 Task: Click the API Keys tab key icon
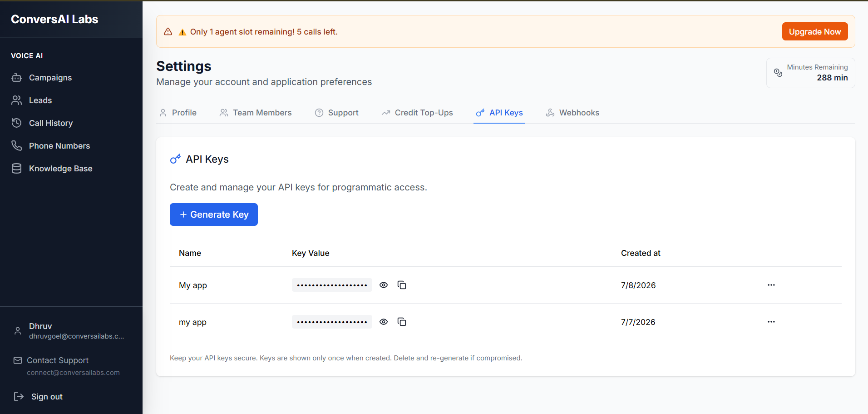(x=480, y=113)
